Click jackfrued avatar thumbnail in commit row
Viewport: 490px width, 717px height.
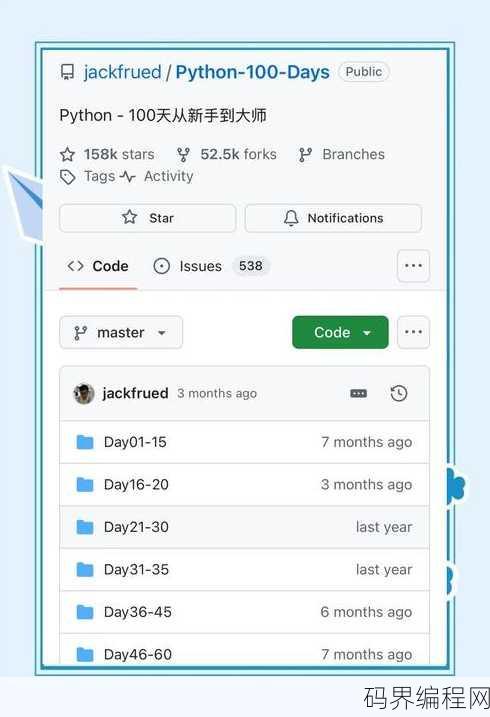click(x=84, y=393)
